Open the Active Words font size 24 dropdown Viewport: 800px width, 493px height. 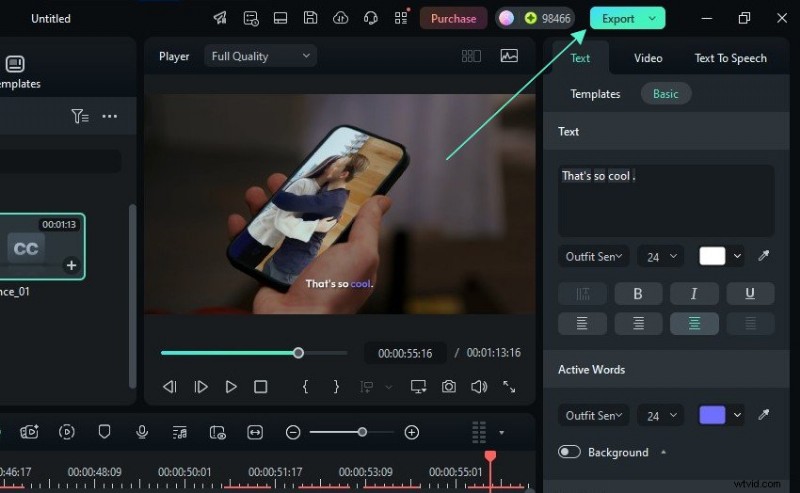[661, 415]
